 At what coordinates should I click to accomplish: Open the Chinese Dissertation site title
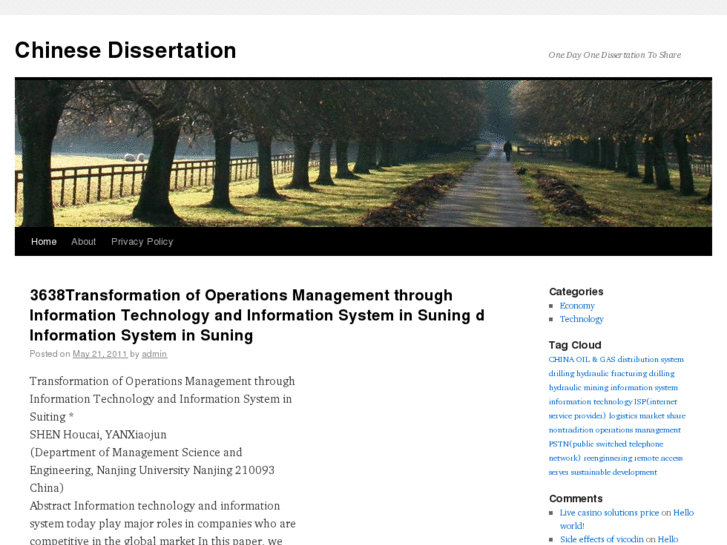[x=125, y=50]
